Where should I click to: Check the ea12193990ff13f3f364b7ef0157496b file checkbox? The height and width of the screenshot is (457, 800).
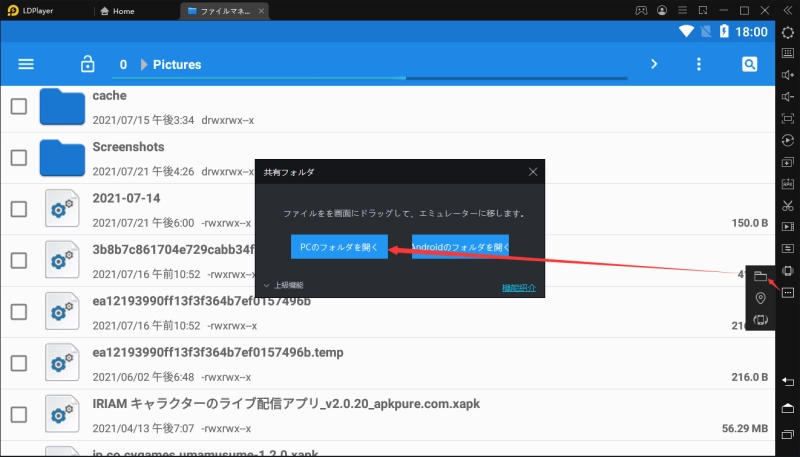coord(19,312)
